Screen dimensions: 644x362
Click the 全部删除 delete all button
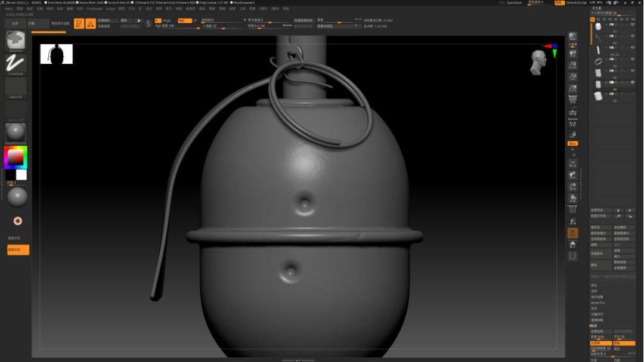point(624,268)
